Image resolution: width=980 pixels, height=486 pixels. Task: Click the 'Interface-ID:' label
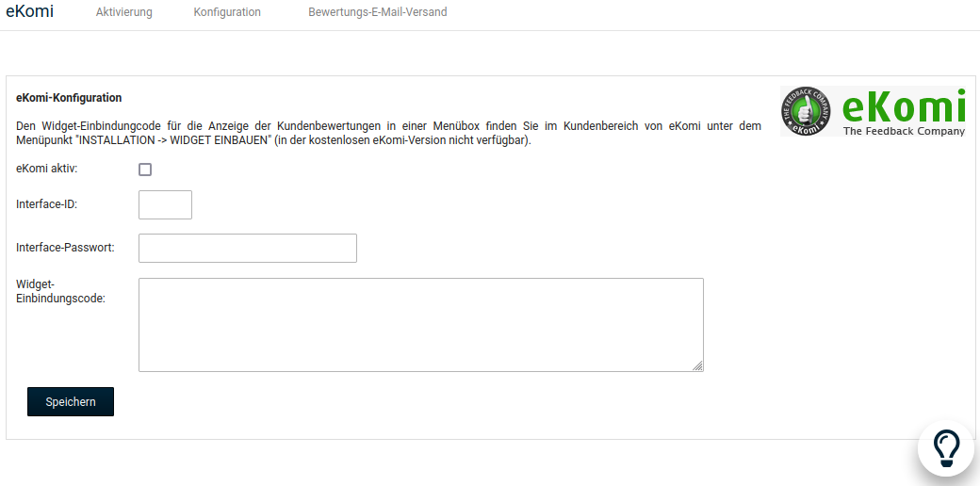point(46,203)
